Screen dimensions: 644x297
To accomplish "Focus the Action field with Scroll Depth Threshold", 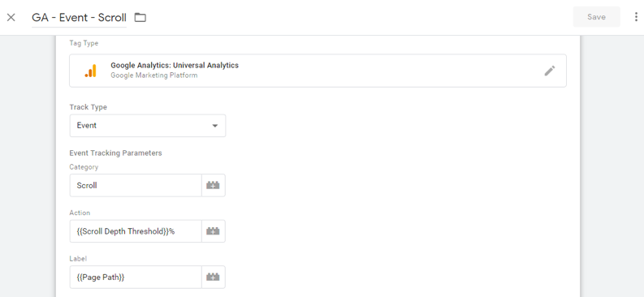I will [x=136, y=231].
